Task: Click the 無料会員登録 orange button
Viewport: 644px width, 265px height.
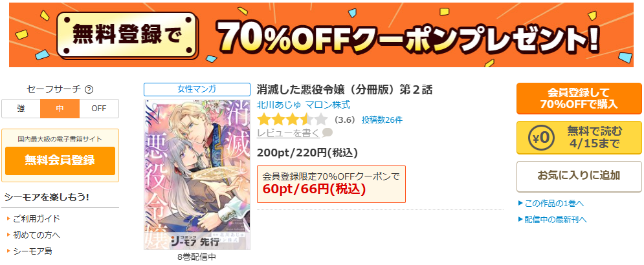Action: point(60,160)
